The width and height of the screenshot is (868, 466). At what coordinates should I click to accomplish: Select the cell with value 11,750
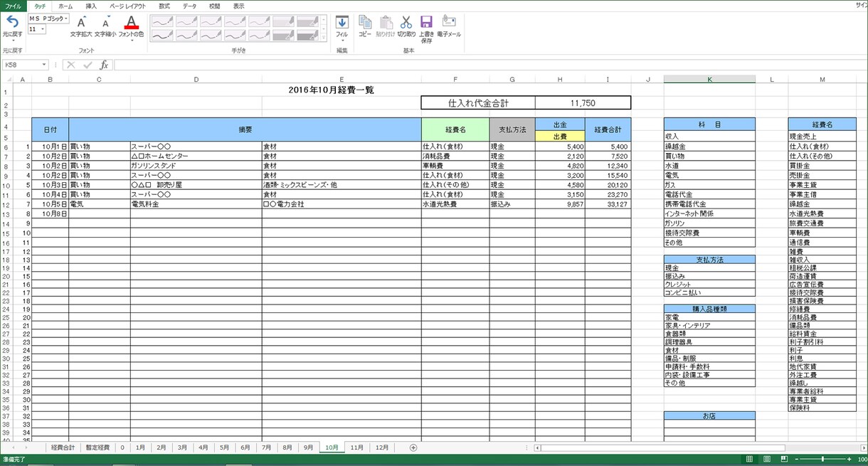point(583,103)
